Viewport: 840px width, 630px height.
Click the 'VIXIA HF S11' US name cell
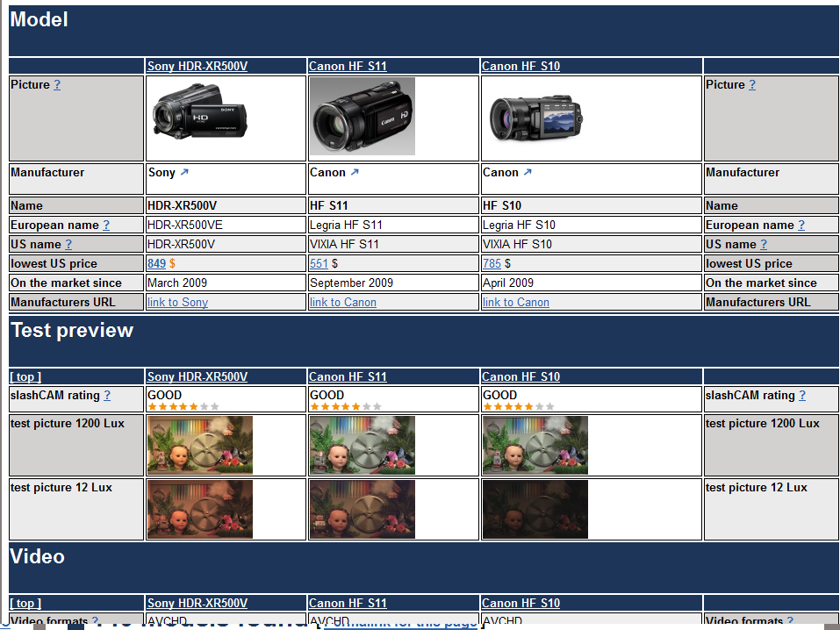(x=393, y=244)
